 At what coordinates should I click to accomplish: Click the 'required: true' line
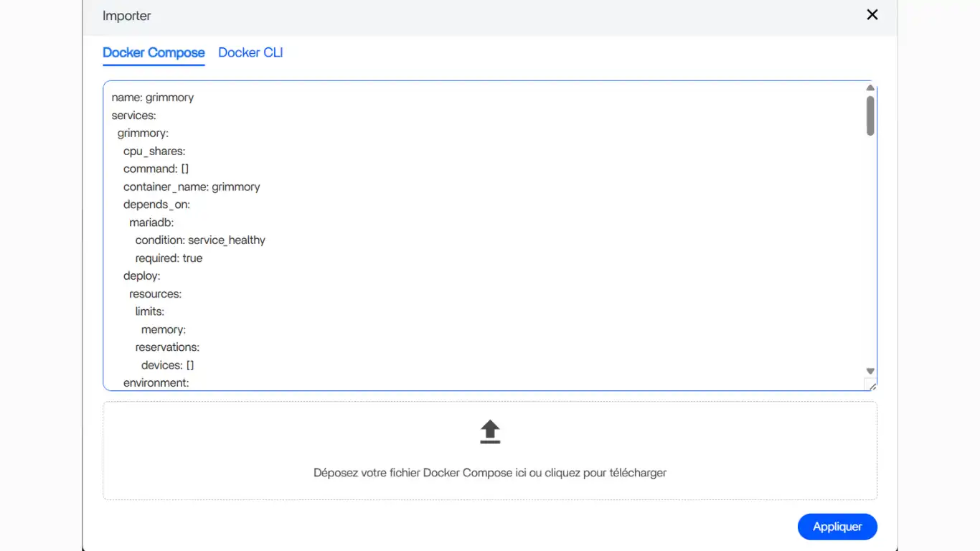click(169, 258)
